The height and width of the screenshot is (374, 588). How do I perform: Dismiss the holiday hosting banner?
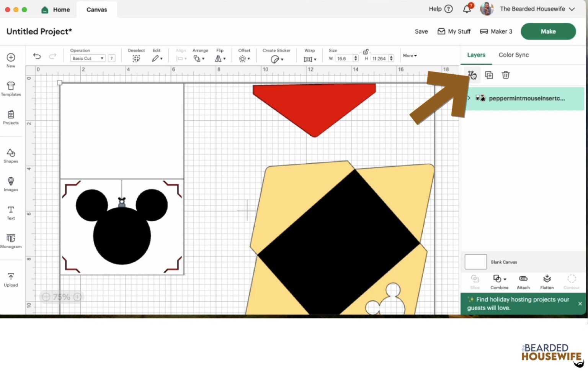[x=580, y=303]
